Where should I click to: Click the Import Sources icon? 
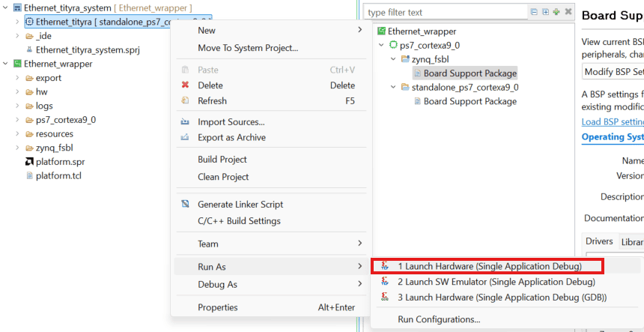(186, 122)
